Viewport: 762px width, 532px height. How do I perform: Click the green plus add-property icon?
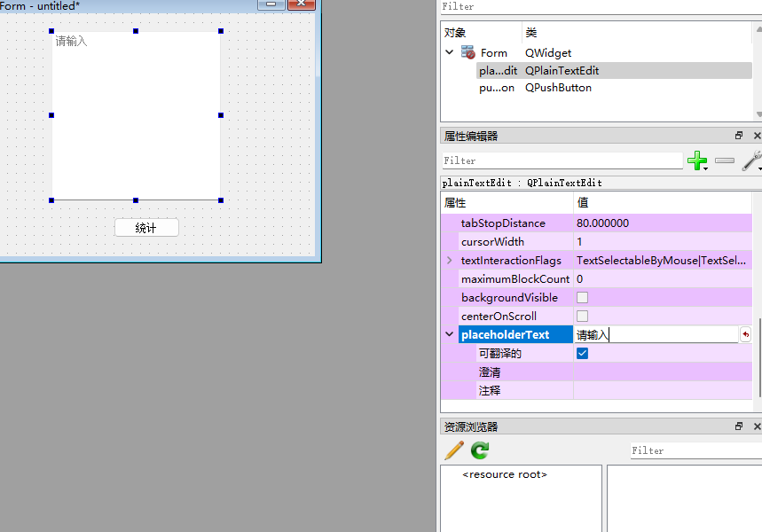pos(697,160)
